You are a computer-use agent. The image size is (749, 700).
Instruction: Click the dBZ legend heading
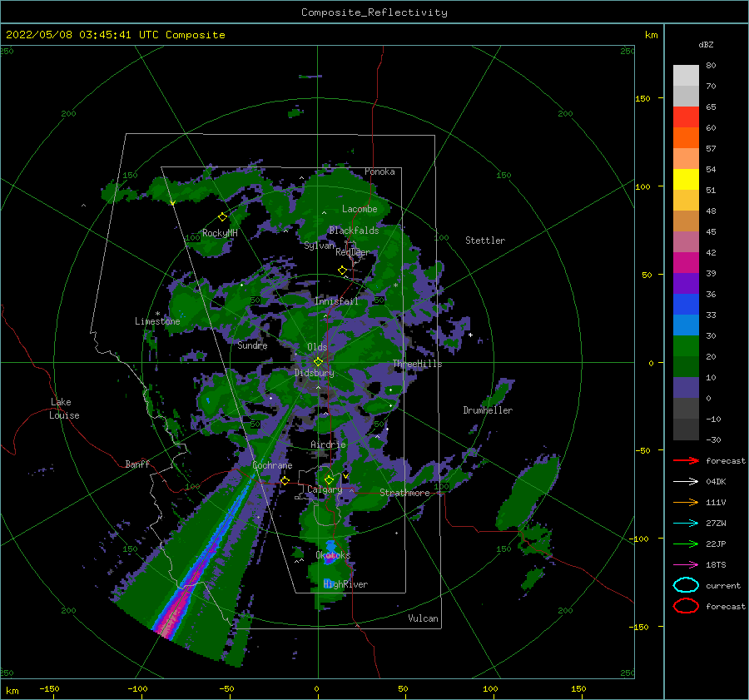point(706,44)
